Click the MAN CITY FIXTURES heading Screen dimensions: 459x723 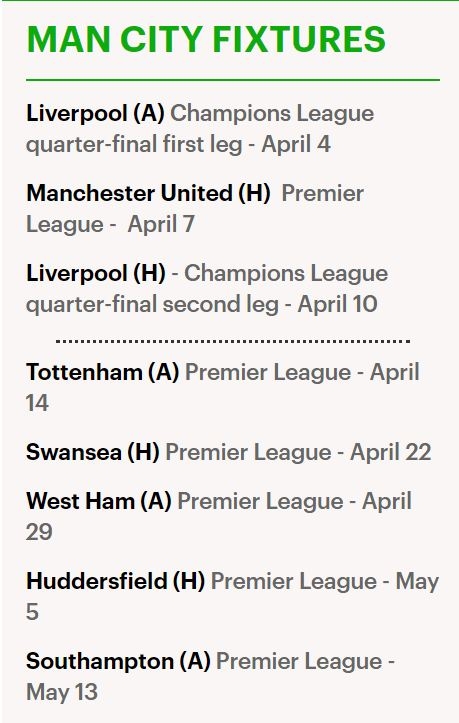point(206,39)
